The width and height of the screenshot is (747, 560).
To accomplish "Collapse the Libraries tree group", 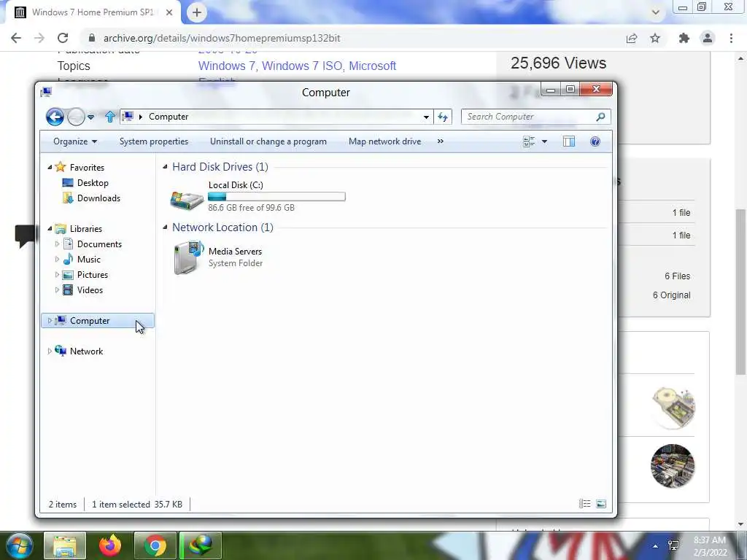I will 50,228.
